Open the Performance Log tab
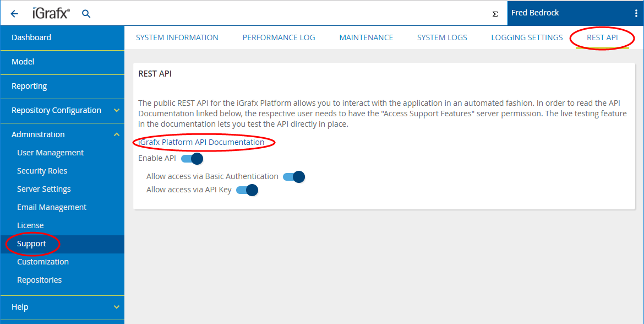This screenshot has width=644, height=324. click(x=279, y=37)
